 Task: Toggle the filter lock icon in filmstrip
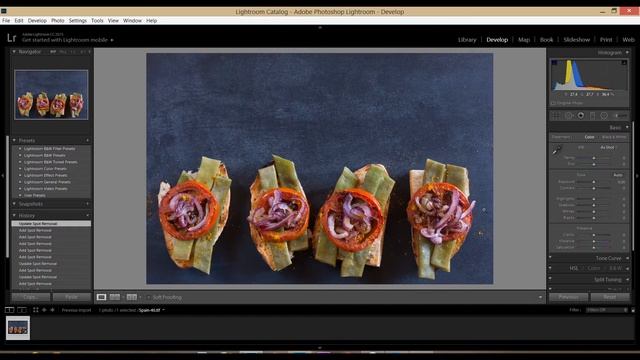click(633, 310)
